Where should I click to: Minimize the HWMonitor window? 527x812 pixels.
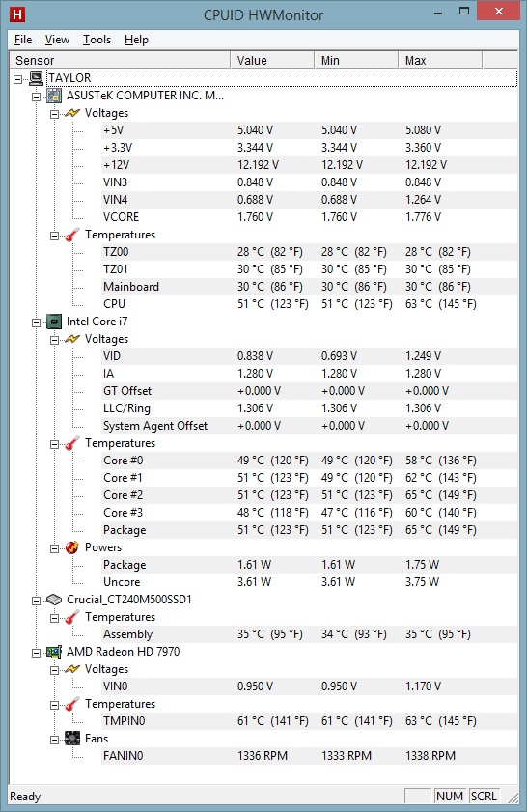438,13
